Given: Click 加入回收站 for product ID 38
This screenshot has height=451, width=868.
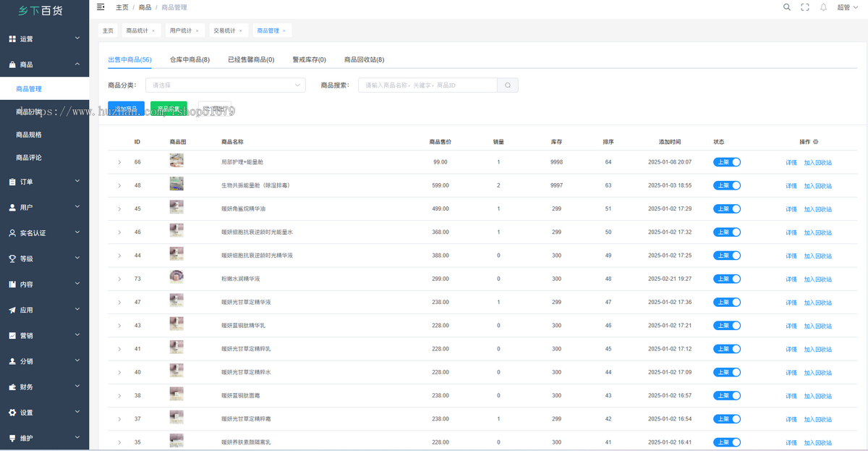Looking at the screenshot, I should tap(818, 396).
